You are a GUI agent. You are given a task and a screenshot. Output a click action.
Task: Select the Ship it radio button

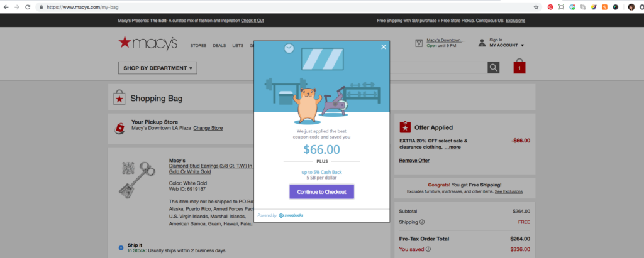121,248
